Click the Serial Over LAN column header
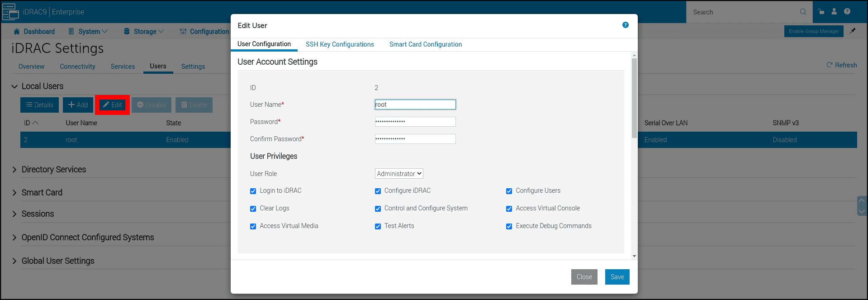 (666, 123)
